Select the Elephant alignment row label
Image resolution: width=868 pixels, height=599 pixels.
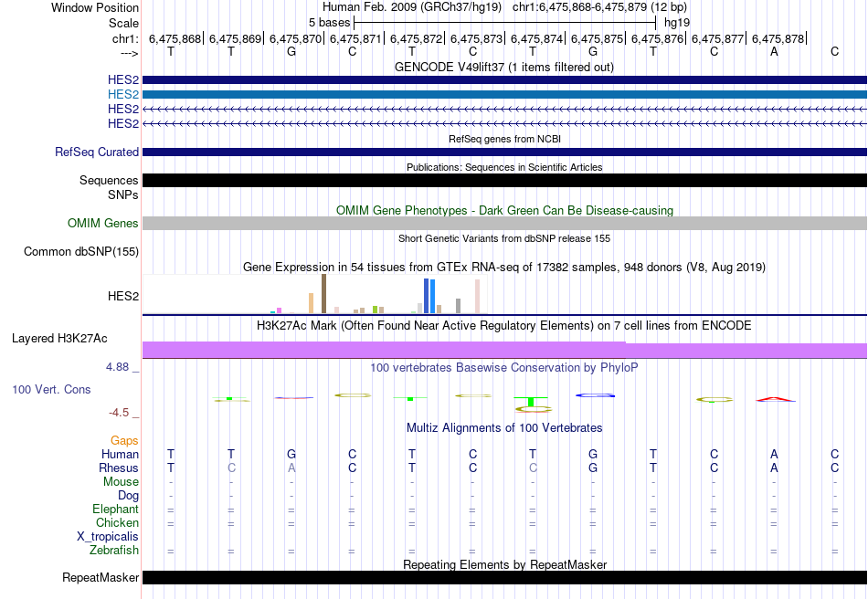tap(115, 509)
